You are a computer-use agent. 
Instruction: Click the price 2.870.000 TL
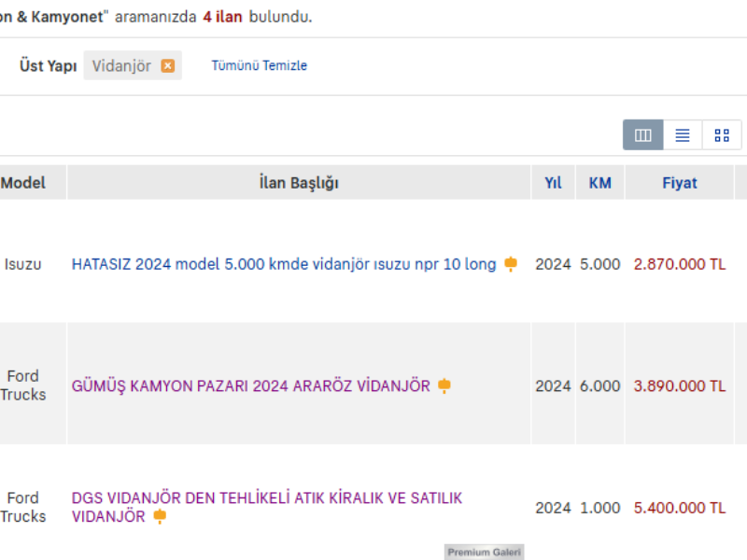tap(680, 264)
